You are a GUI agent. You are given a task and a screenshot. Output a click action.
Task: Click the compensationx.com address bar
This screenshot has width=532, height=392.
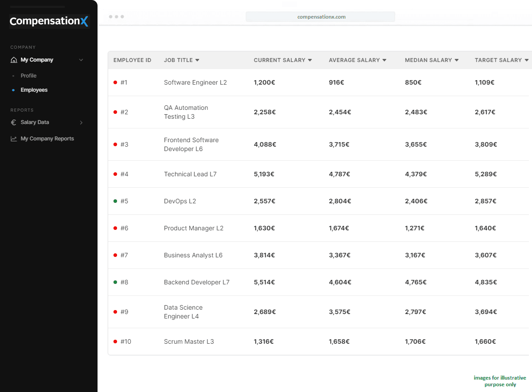320,17
